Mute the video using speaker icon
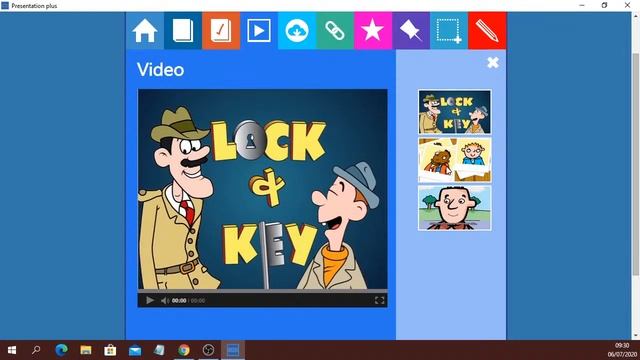The height and width of the screenshot is (360, 640). (x=164, y=300)
